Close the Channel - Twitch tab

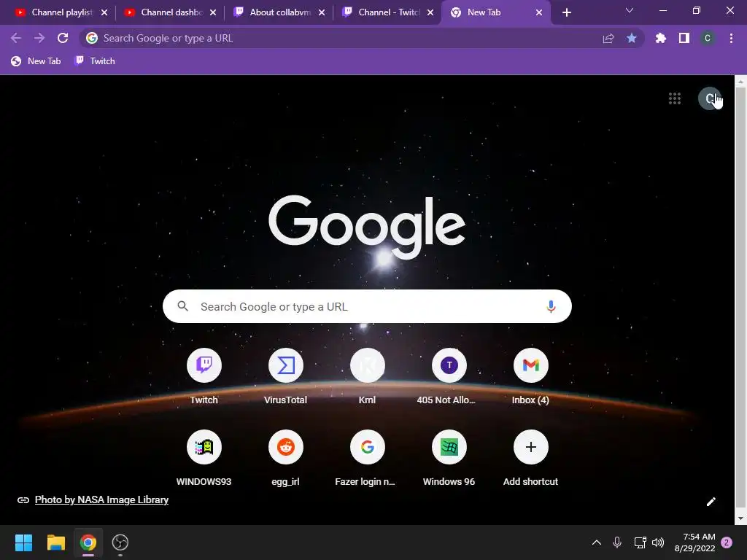pyautogui.click(x=430, y=12)
